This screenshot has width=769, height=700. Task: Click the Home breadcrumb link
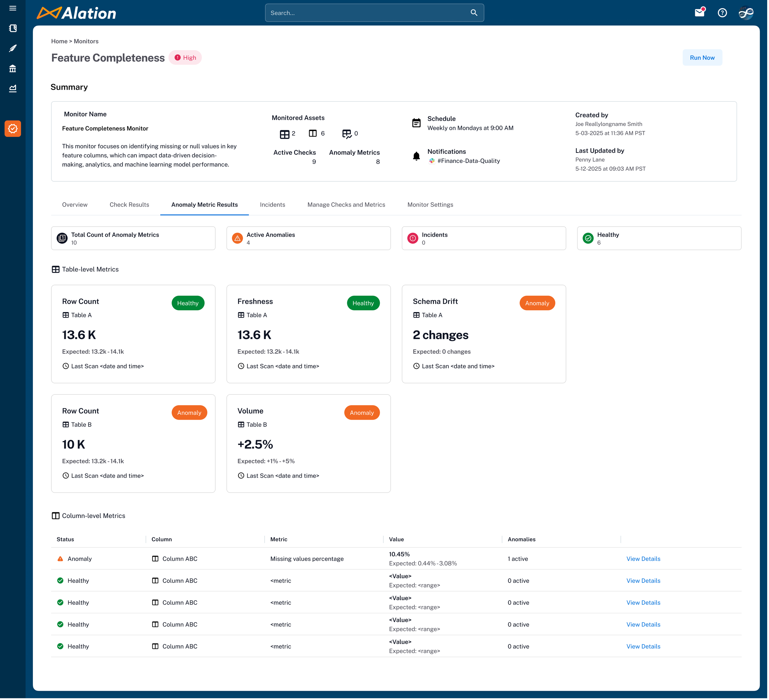[x=59, y=41]
